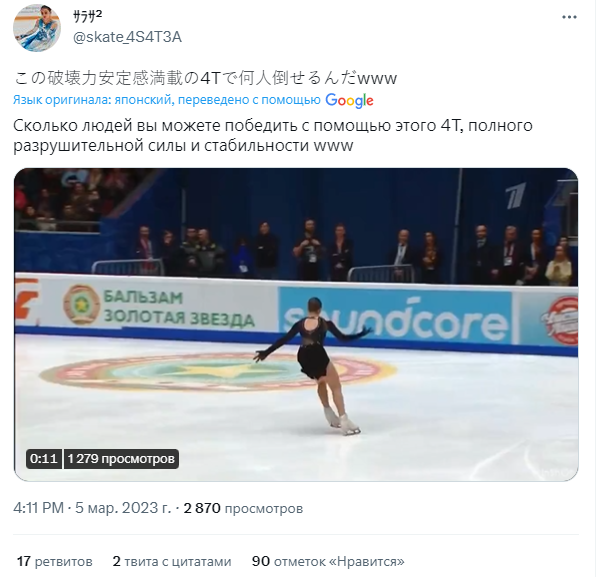Screen dimensions: 612x577
Task: Click the Channel One logo watermark in video
Action: point(516,195)
